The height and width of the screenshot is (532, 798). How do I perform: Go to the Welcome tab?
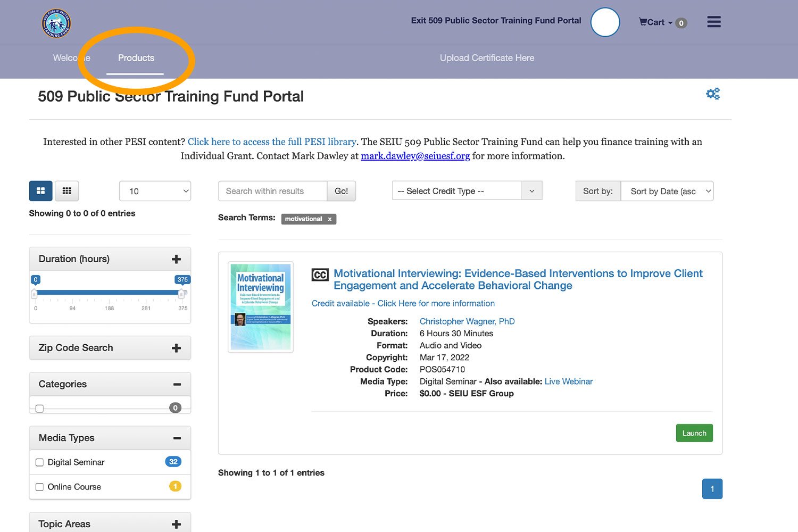71,58
